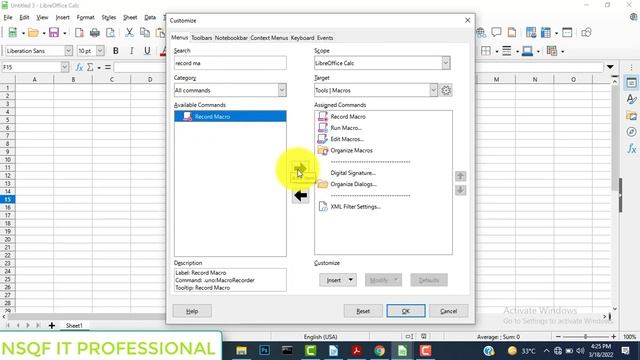This screenshot has height=360, width=640.
Task: Click the Sheet1 tab
Action: pyautogui.click(x=74, y=326)
